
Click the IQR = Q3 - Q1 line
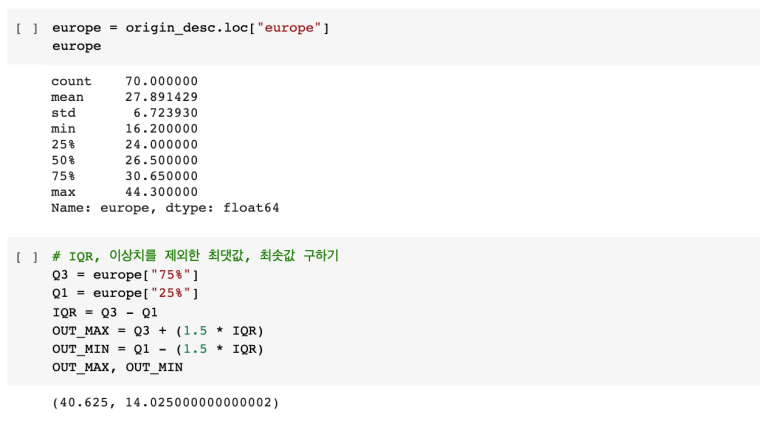pyautogui.click(x=104, y=312)
